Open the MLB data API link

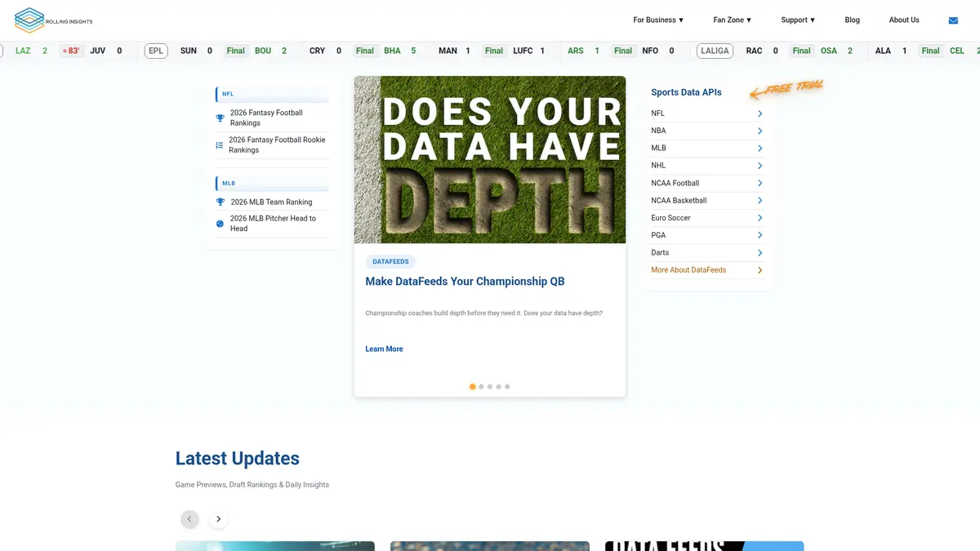(x=658, y=149)
